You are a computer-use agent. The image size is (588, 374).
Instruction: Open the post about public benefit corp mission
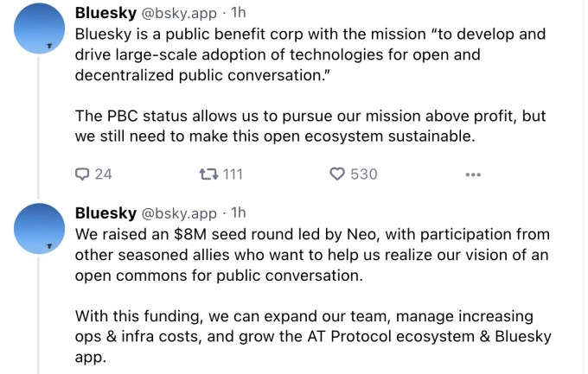(311, 55)
